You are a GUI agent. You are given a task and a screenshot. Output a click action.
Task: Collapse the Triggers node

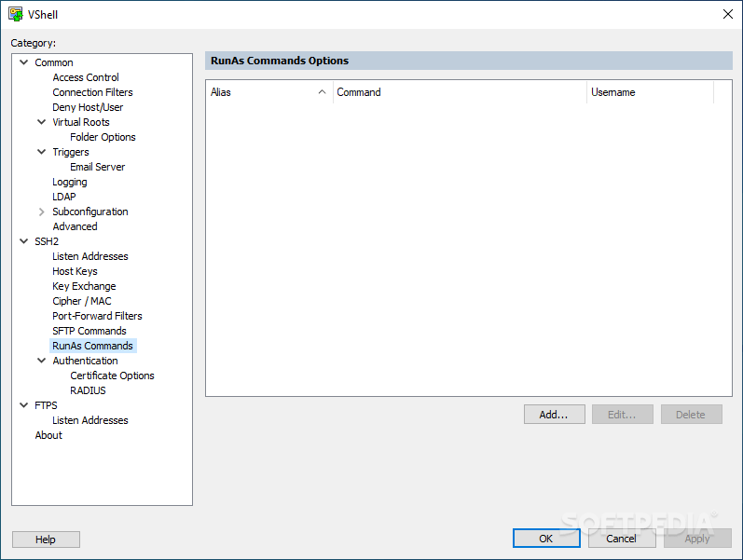click(x=42, y=152)
